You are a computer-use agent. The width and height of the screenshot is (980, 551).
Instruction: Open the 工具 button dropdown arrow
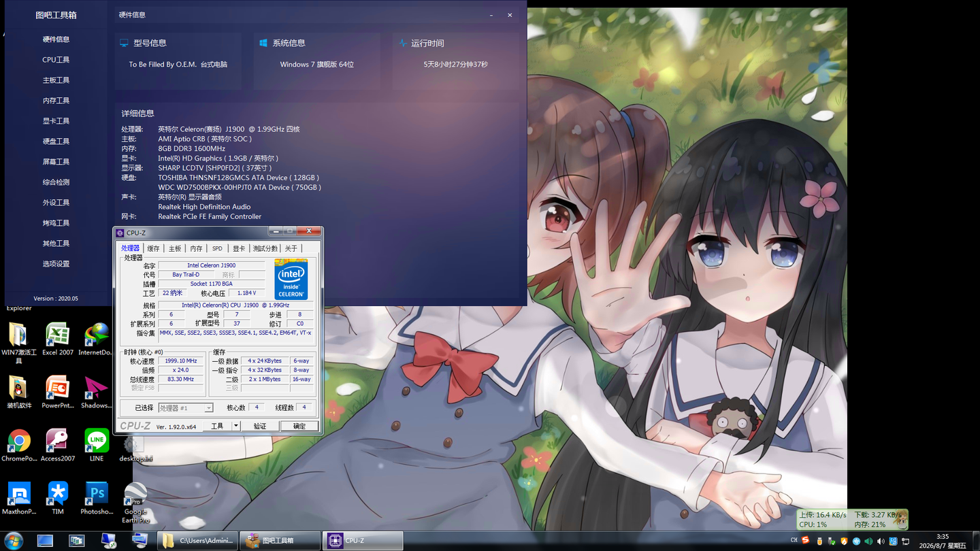click(x=236, y=426)
